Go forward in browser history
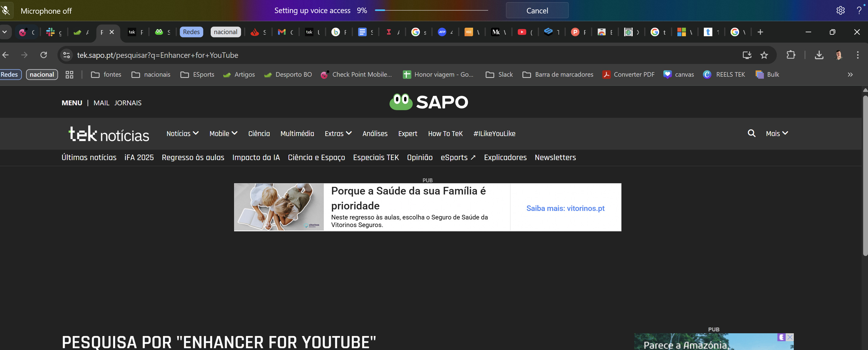The height and width of the screenshot is (350, 868). pyautogui.click(x=24, y=55)
